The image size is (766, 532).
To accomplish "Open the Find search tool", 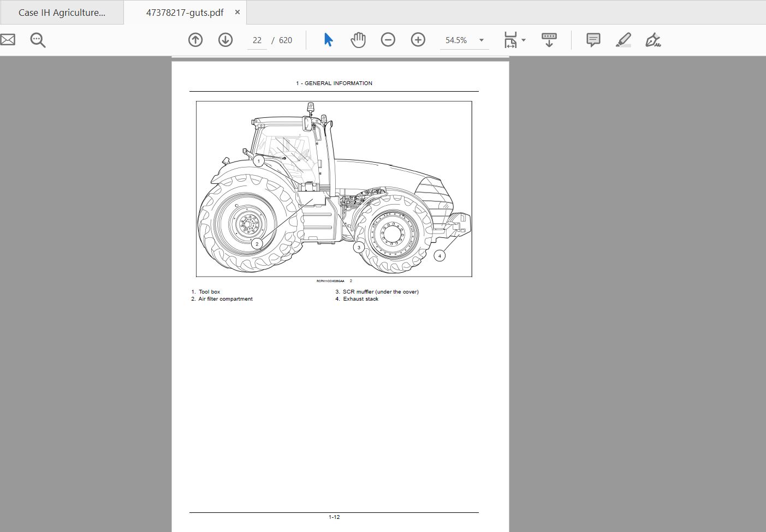I will 37,39.
